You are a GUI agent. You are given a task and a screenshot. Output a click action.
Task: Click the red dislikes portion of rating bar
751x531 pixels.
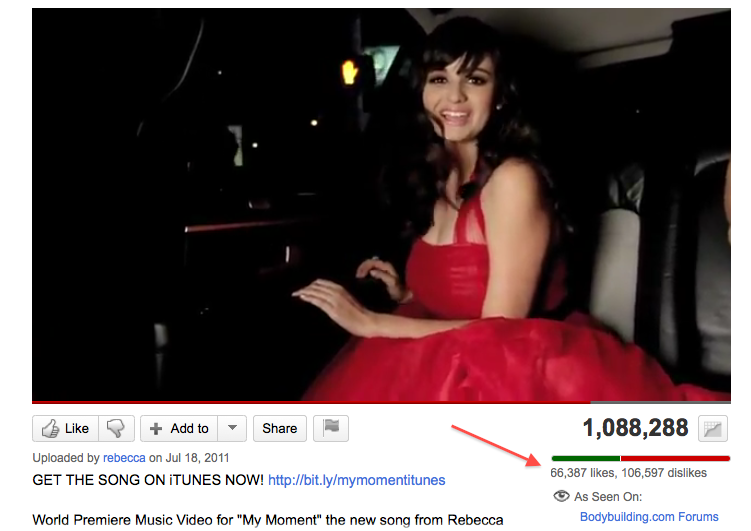click(675, 458)
